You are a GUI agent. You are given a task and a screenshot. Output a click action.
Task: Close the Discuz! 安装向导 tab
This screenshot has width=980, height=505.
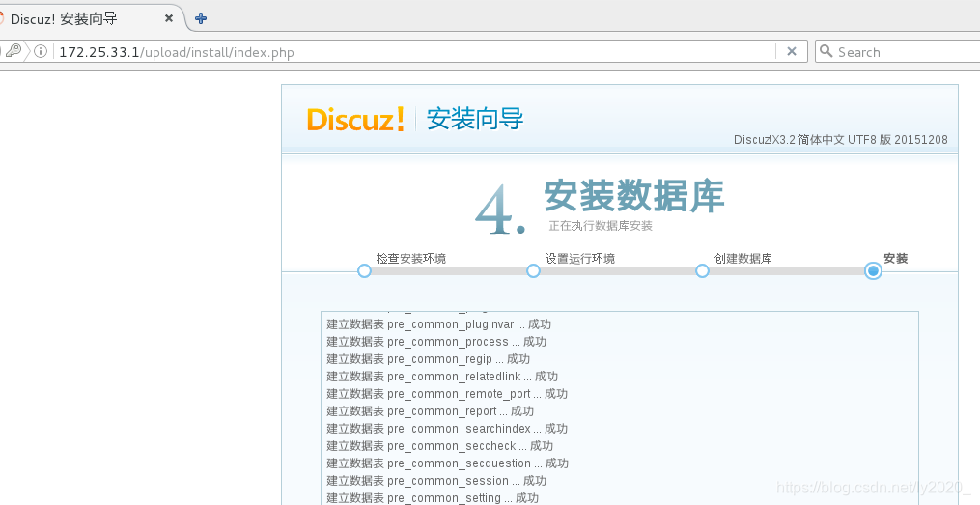[x=169, y=18]
